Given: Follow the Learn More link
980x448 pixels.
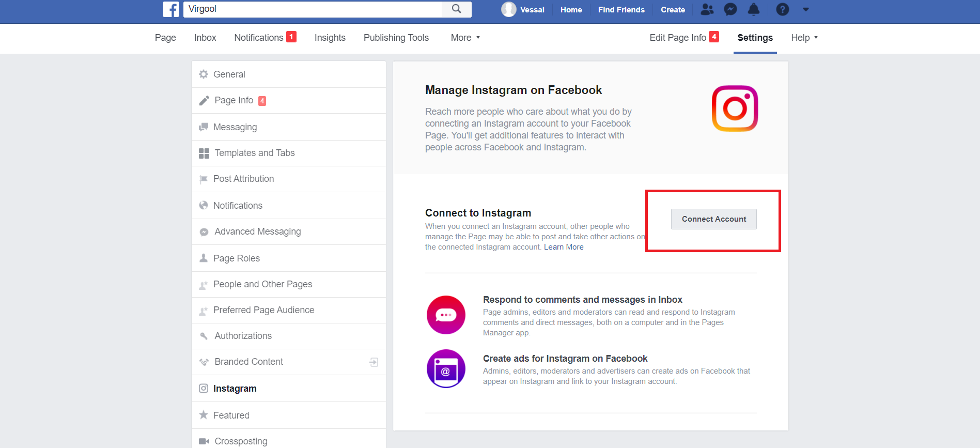Looking at the screenshot, I should click(564, 247).
